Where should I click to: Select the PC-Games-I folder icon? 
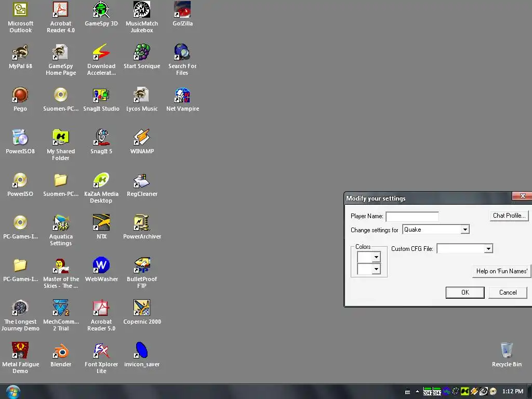click(x=20, y=265)
